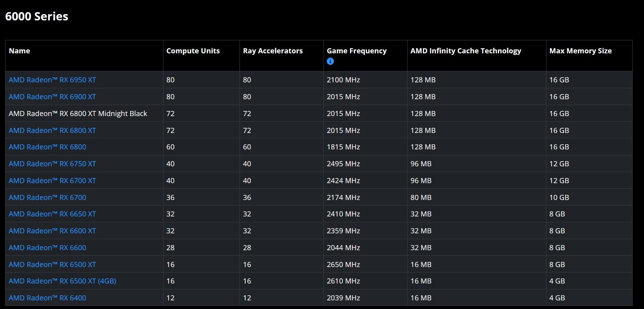Click the Game Frequency info icon
The height and width of the screenshot is (309, 644).
[x=330, y=62]
